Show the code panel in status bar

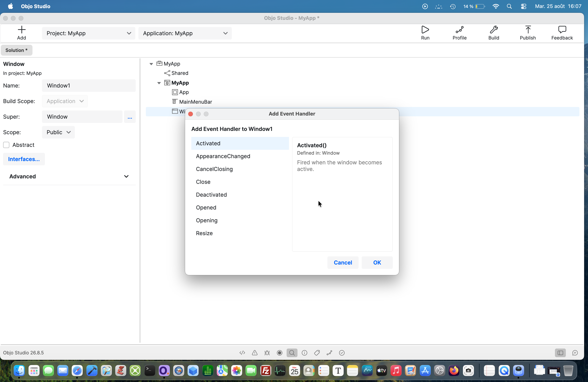pyautogui.click(x=242, y=353)
